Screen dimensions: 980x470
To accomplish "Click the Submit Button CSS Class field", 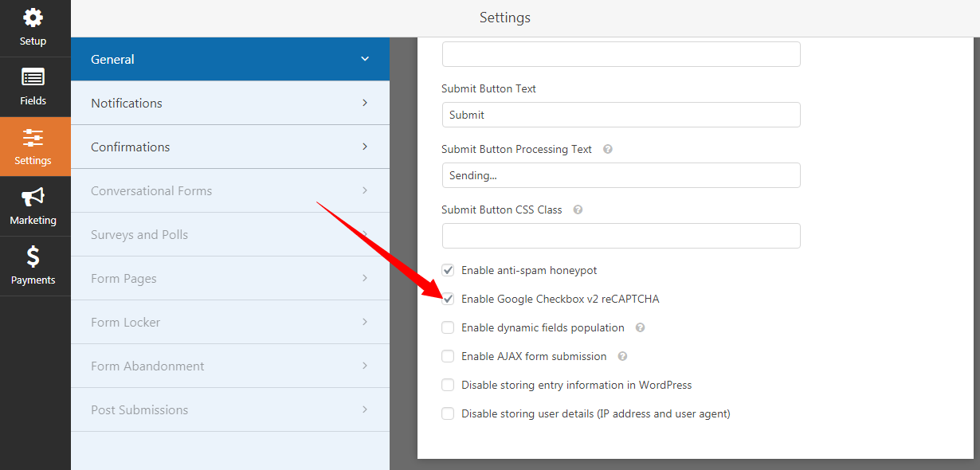I will tap(621, 236).
